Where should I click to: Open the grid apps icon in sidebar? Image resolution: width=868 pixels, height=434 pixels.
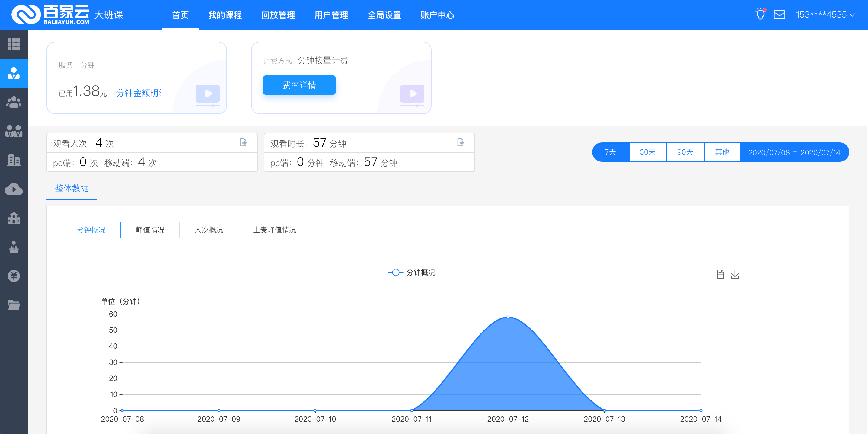[14, 44]
